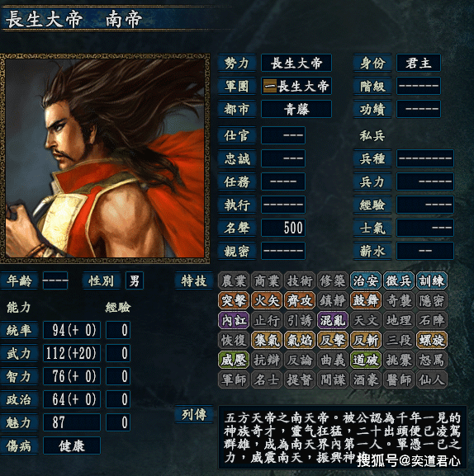This screenshot has height=476, width=474.
Task: Open the 勢力 value field 長生大帝
Action: pos(296,64)
